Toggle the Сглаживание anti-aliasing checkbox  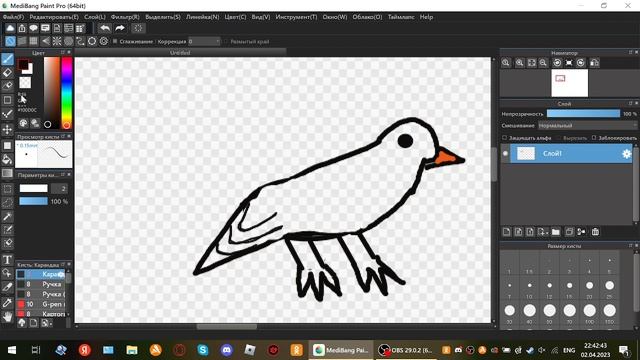[x=115, y=41]
